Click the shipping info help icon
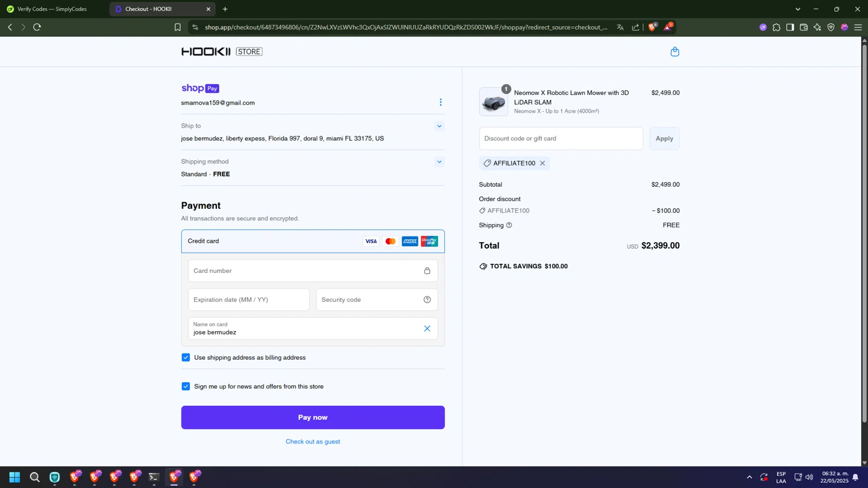The image size is (868, 488). coord(509,225)
